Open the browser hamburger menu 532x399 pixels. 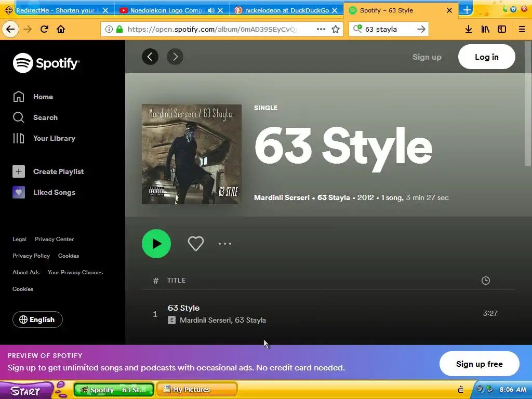point(522,29)
